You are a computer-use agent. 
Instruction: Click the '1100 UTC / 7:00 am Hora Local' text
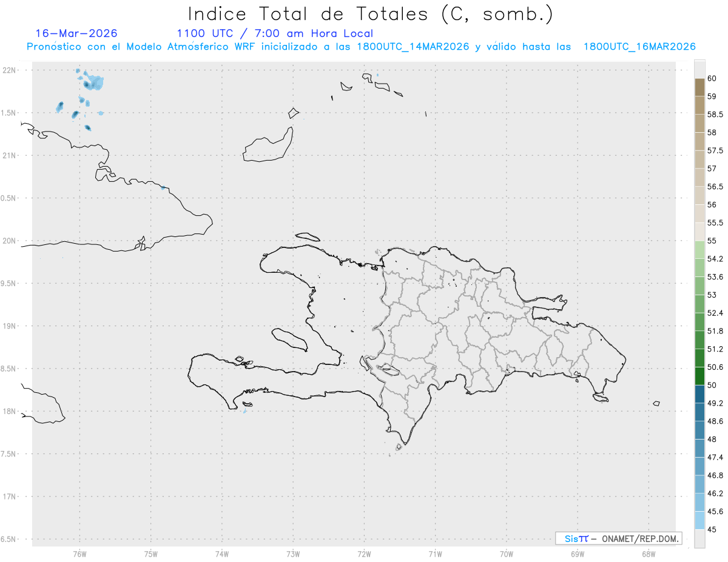click(x=275, y=34)
